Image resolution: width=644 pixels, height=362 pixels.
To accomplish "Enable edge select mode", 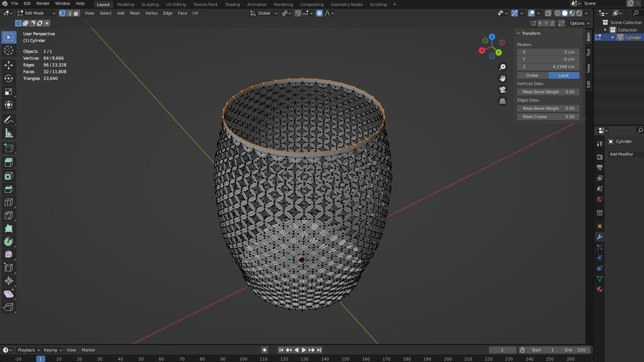I will click(69, 13).
